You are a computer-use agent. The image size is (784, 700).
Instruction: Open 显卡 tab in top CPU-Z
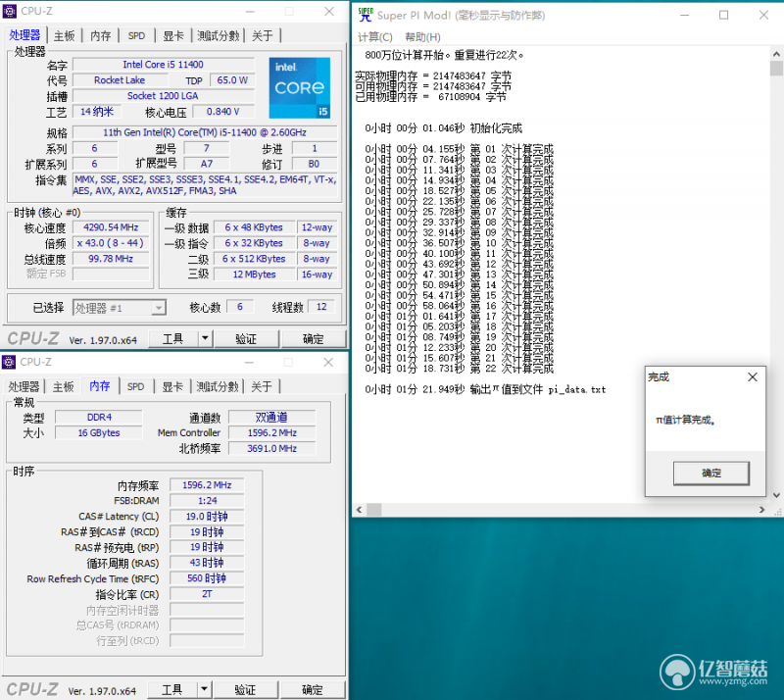(173, 36)
